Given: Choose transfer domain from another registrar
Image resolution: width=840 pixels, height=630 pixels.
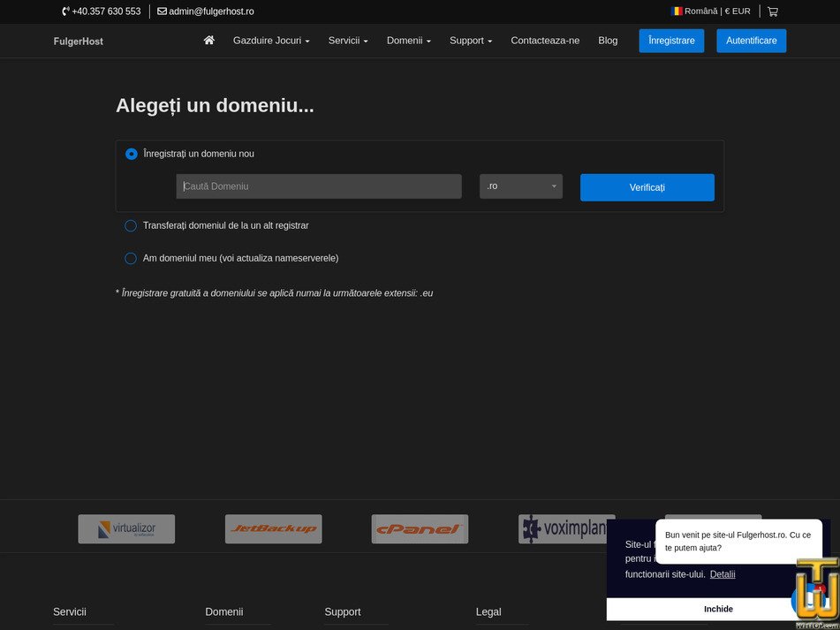Looking at the screenshot, I should click(130, 225).
